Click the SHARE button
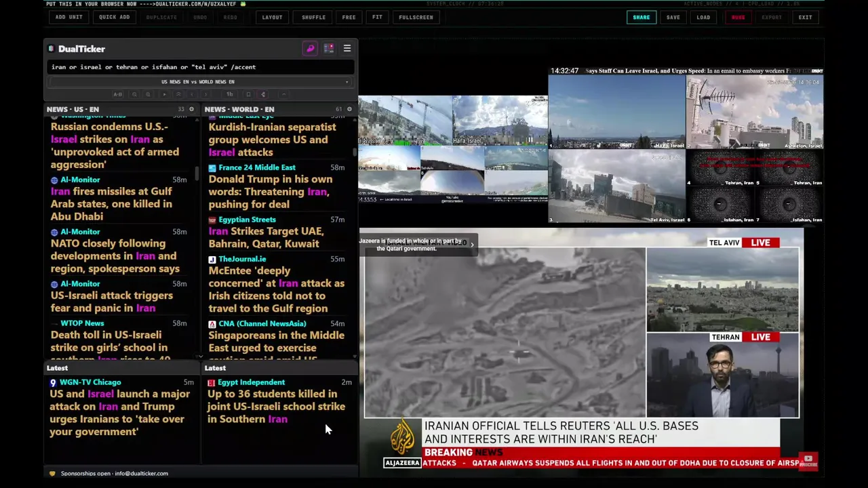Viewport: 868px width, 488px height. [641, 18]
